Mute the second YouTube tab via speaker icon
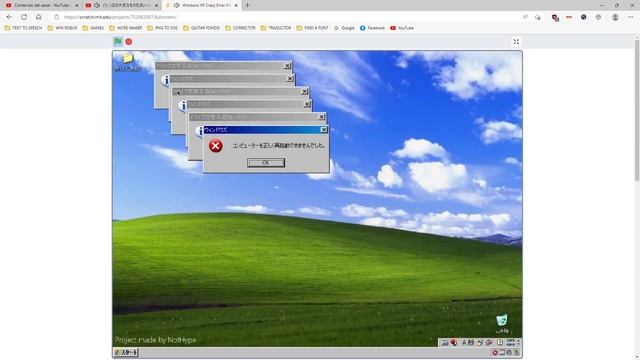The width and height of the screenshot is (640, 360). click(x=97, y=5)
